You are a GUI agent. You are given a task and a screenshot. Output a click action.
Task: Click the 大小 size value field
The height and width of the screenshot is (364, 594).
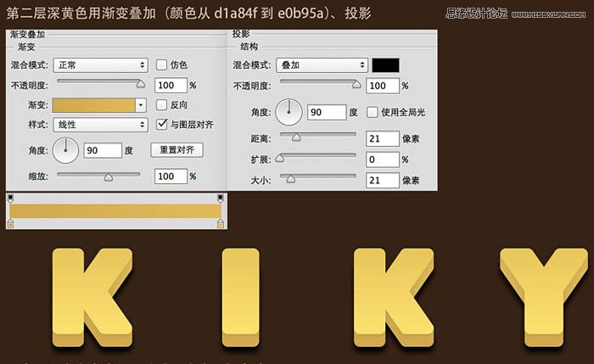(x=383, y=180)
